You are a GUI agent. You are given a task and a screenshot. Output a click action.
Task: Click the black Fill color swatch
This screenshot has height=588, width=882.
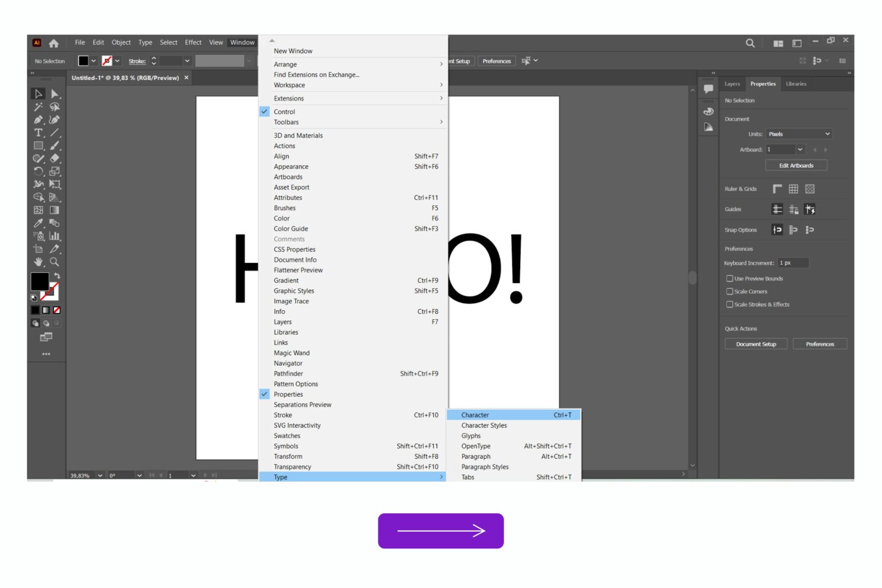40,281
